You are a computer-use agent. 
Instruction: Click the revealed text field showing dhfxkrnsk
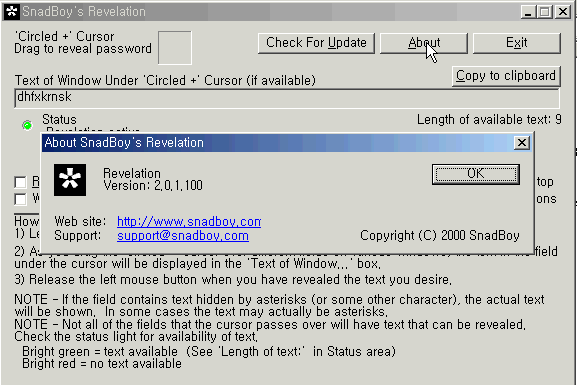tap(287, 98)
